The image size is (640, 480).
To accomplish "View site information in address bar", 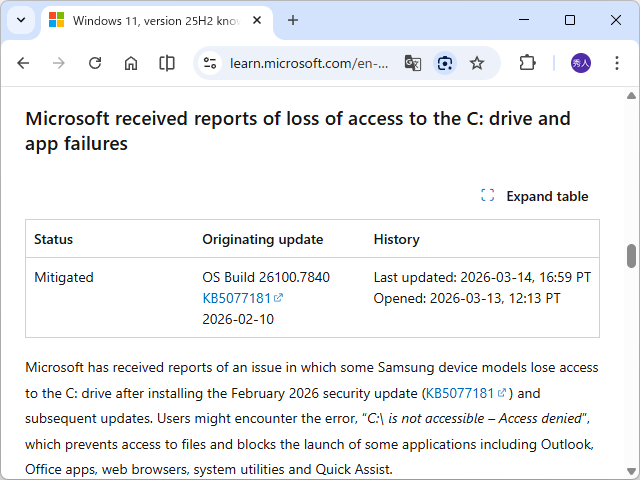I will pyautogui.click(x=210, y=63).
